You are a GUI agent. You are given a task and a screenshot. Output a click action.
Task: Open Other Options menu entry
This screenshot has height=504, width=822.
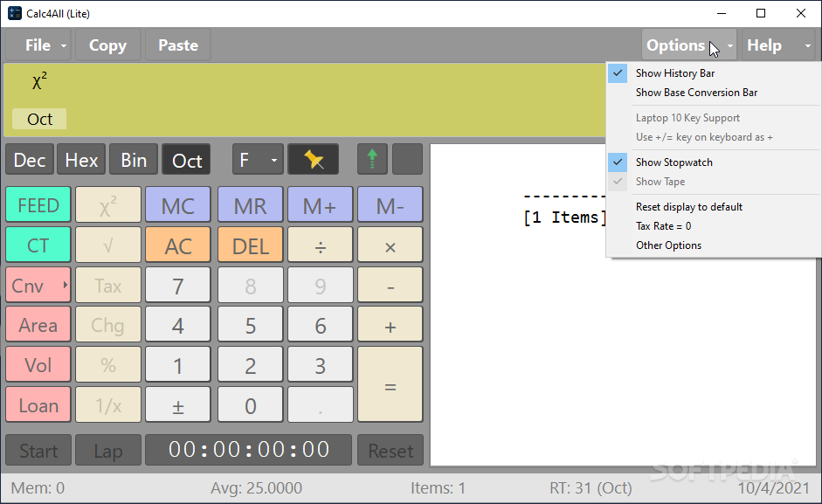pos(714,245)
